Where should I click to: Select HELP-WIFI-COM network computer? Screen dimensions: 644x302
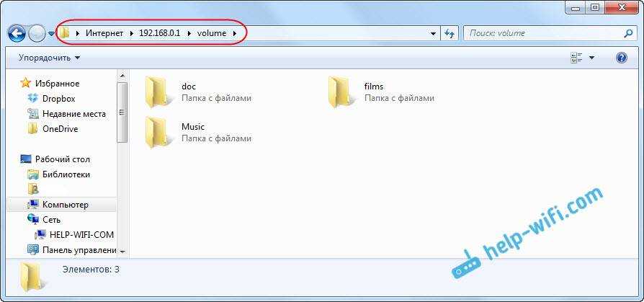pyautogui.click(x=81, y=235)
